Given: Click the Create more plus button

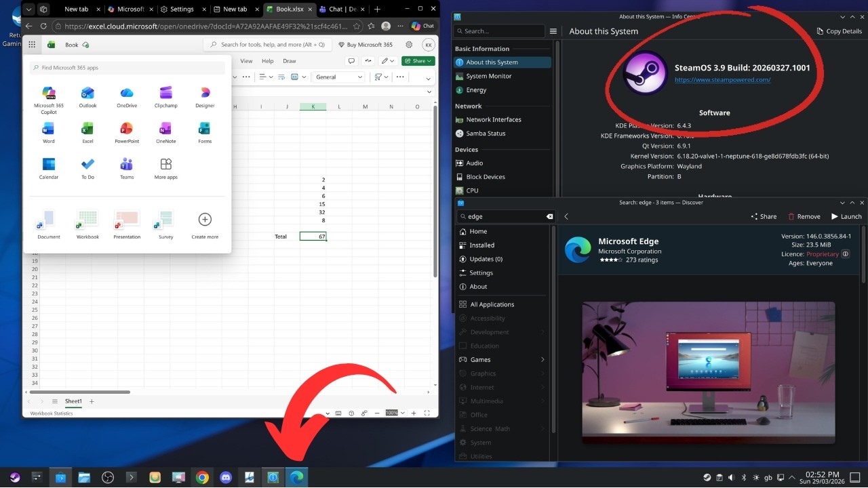Looking at the screenshot, I should pyautogui.click(x=205, y=220).
